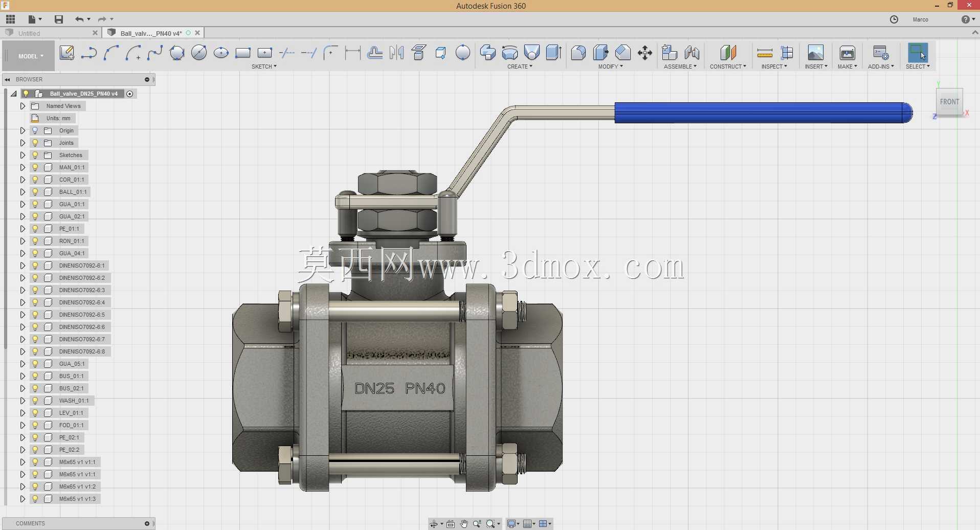Open the SKETCH menu

coord(264,67)
